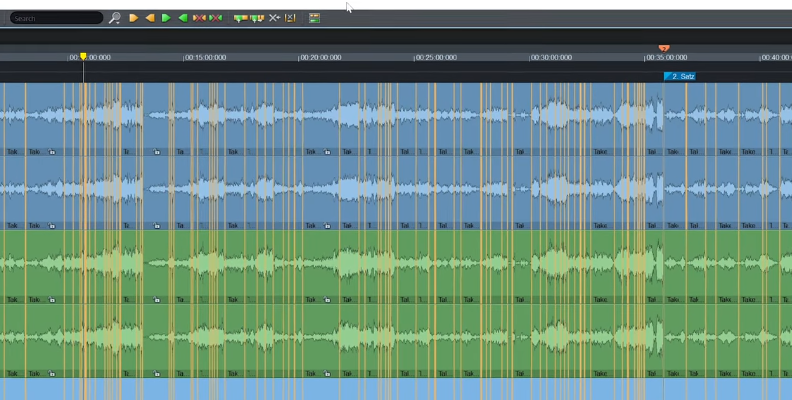
Task: Click the orange marker above 00:35:00:000
Action: [664, 48]
